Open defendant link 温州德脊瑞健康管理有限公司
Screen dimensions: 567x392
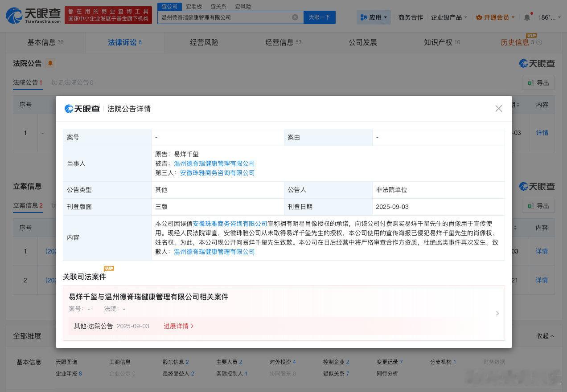coord(214,163)
